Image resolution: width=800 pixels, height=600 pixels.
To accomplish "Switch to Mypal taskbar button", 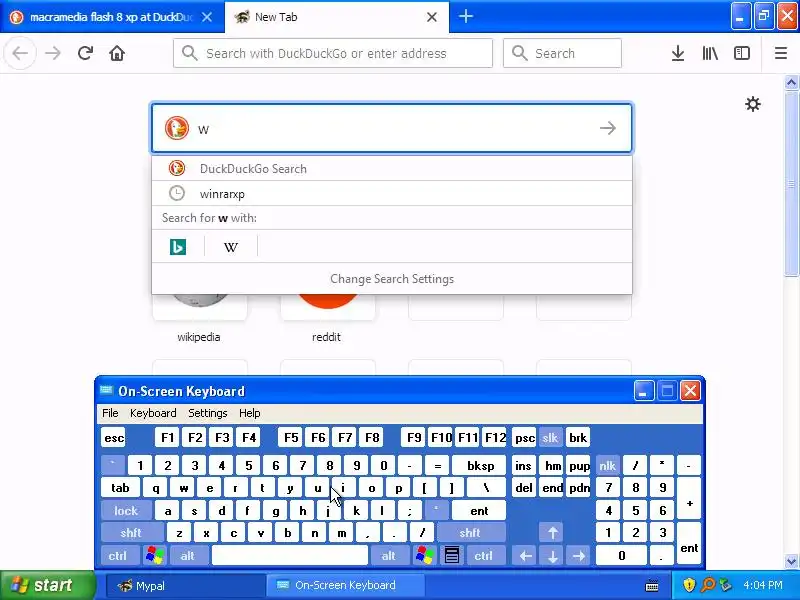I will click(x=186, y=586).
